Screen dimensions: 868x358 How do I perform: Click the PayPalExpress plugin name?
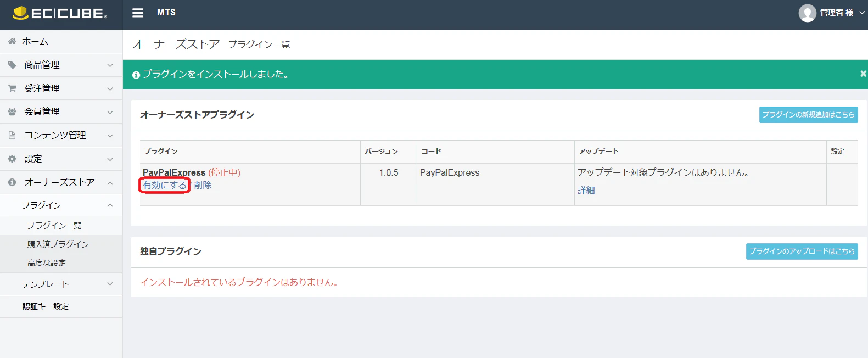click(x=174, y=172)
